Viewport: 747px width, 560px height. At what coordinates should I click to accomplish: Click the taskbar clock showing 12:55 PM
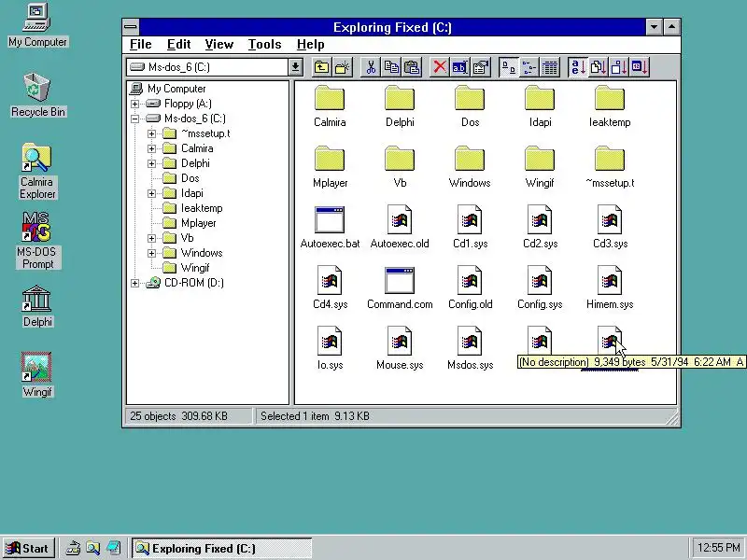718,549
